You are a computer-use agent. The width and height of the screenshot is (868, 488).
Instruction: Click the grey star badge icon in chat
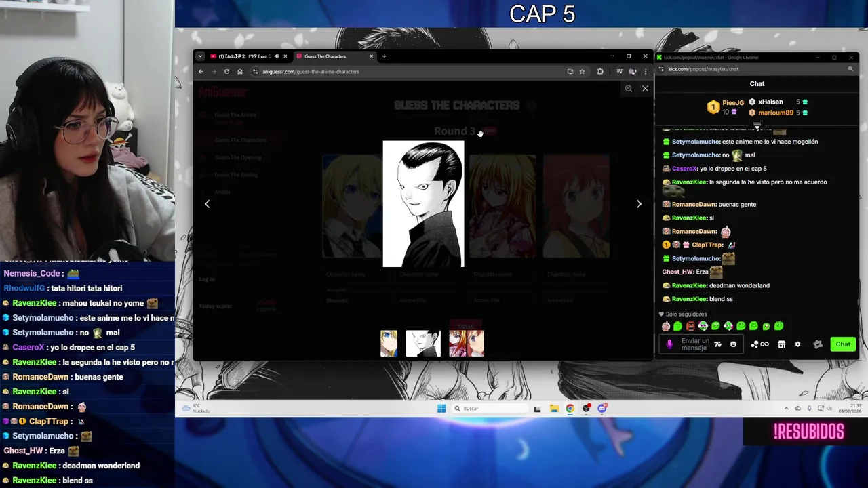tap(818, 344)
